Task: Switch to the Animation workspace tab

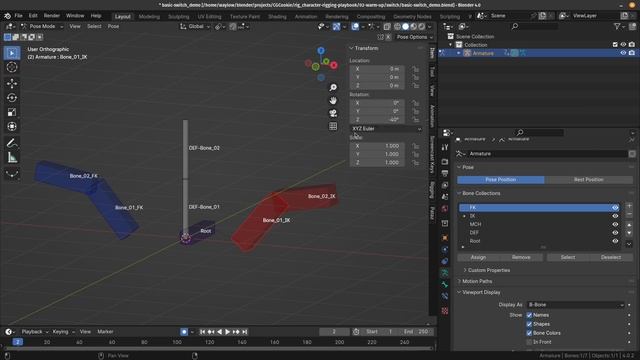Action: click(306, 17)
